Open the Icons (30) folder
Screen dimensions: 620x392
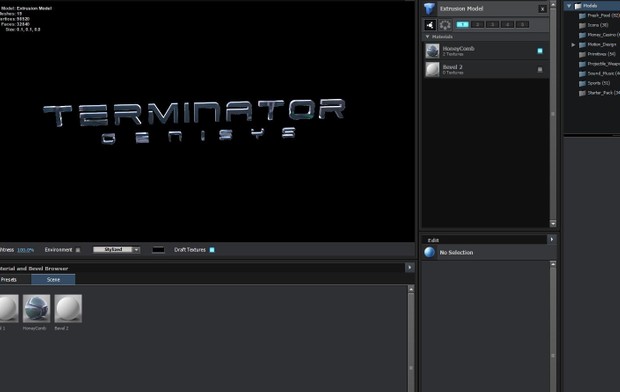pos(597,25)
